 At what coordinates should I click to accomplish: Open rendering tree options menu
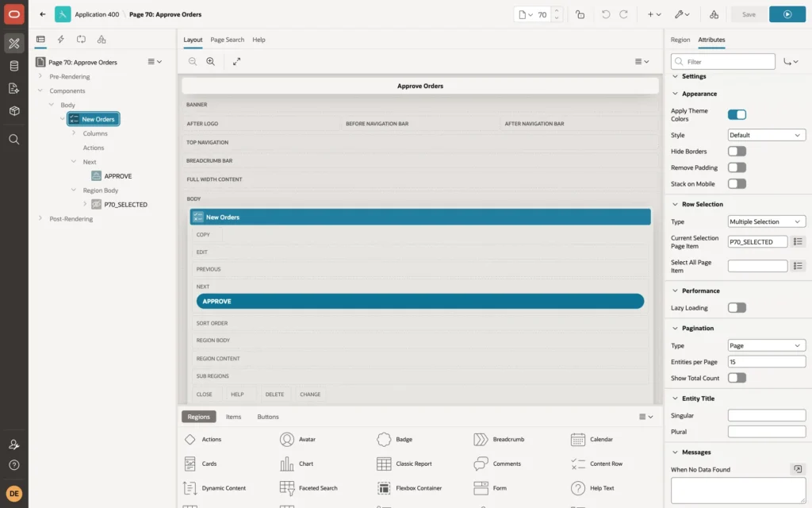(x=155, y=62)
